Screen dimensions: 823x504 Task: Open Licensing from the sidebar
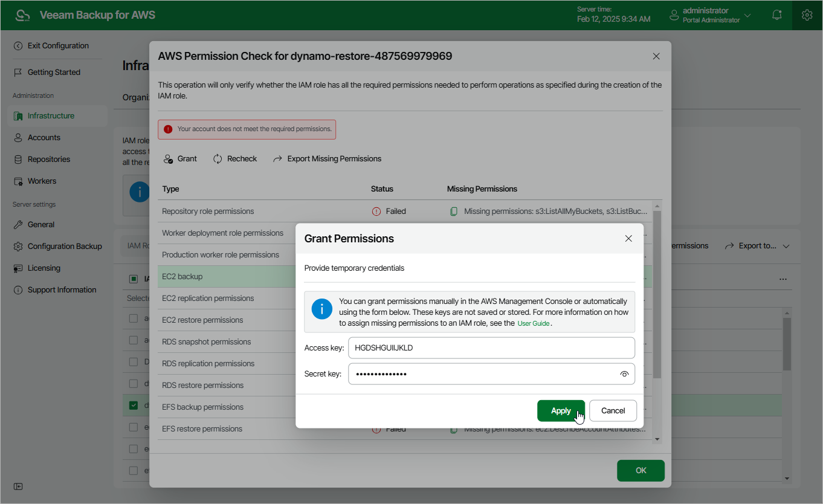44,268
